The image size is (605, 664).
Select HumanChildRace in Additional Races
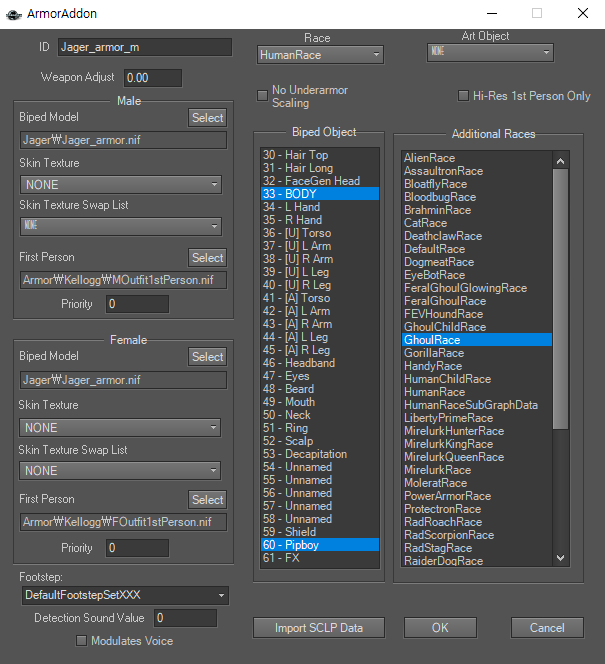(x=477, y=379)
